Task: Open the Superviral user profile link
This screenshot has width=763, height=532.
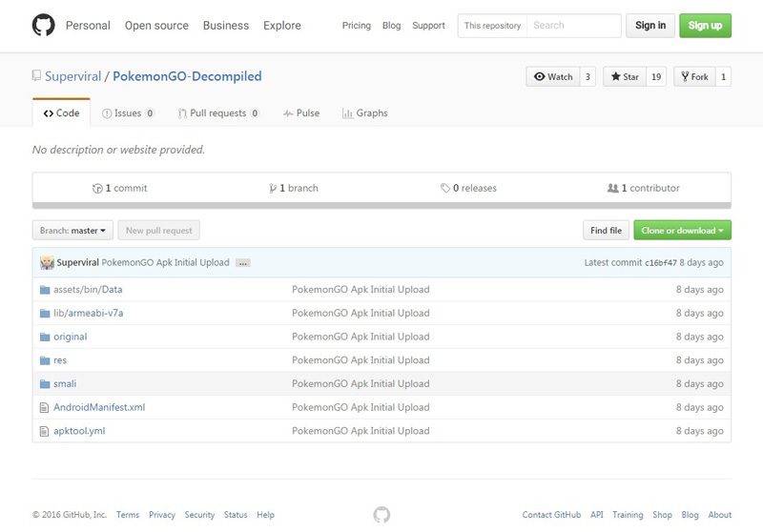Action: tap(73, 76)
